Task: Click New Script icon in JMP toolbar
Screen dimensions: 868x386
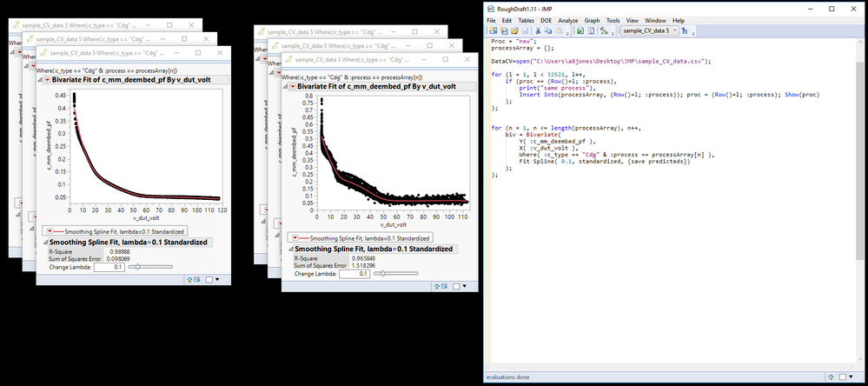Action: [x=504, y=30]
